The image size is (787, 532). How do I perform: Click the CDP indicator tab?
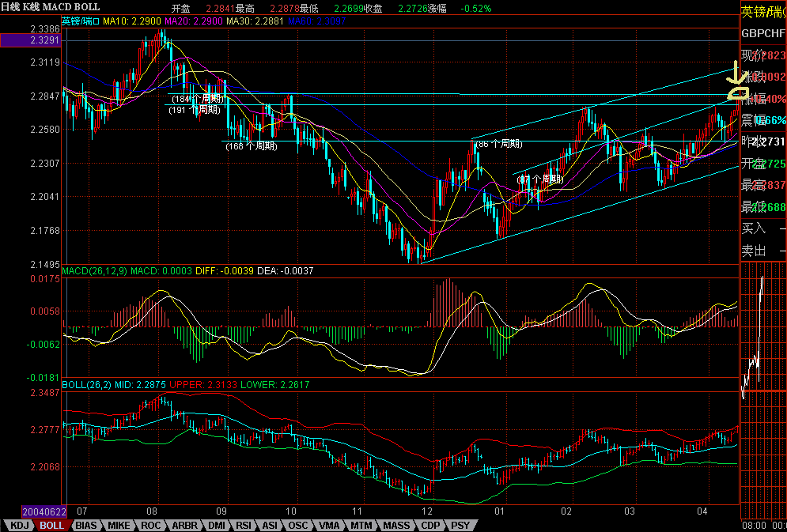point(430,525)
